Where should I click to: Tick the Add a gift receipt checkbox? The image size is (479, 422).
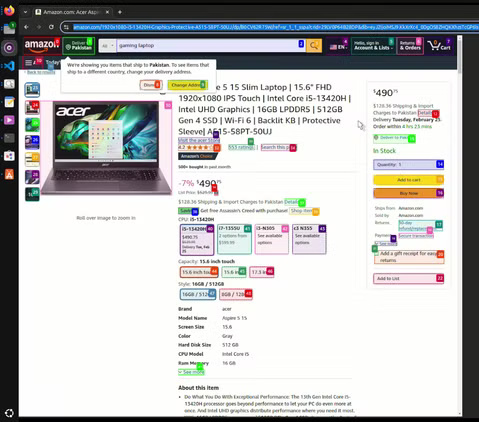(376, 254)
